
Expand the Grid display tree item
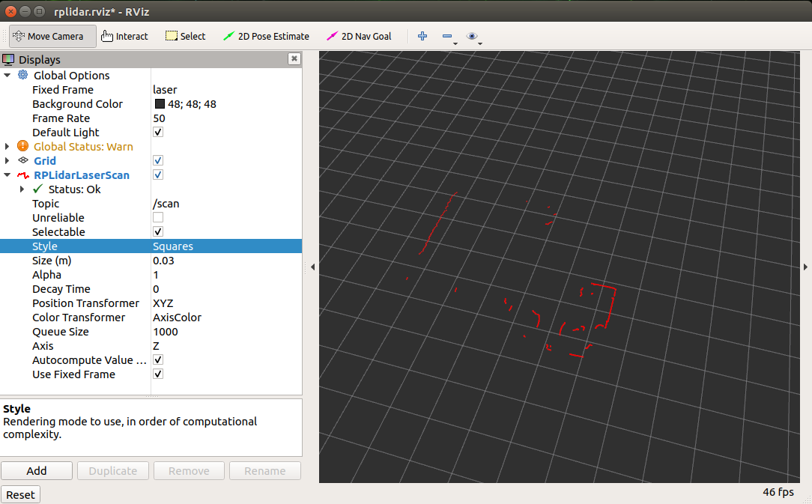[7, 161]
